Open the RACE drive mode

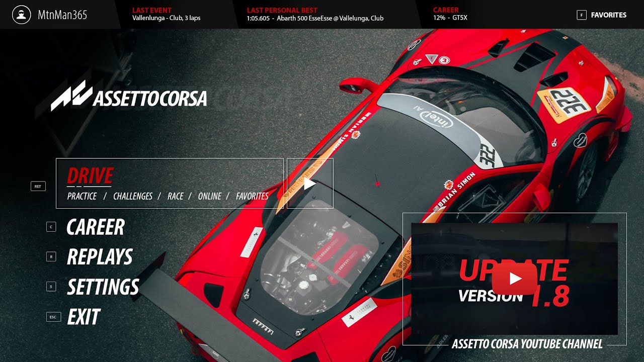point(176,196)
